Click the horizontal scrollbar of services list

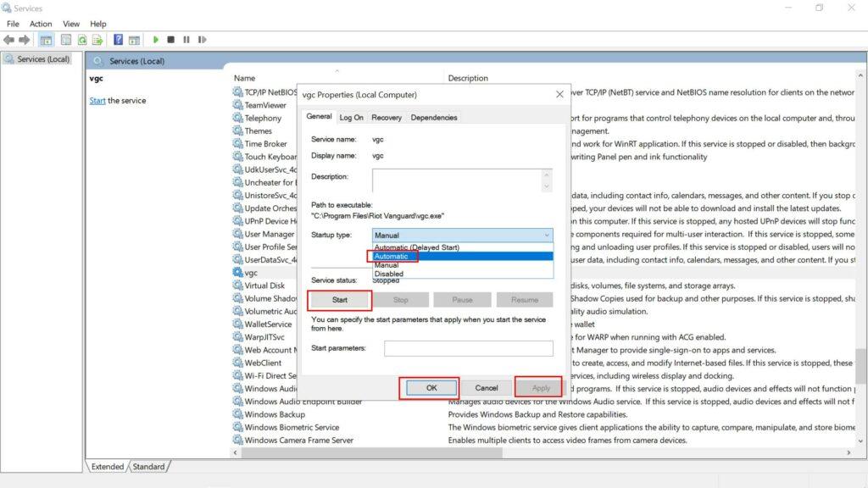[x=371, y=452]
